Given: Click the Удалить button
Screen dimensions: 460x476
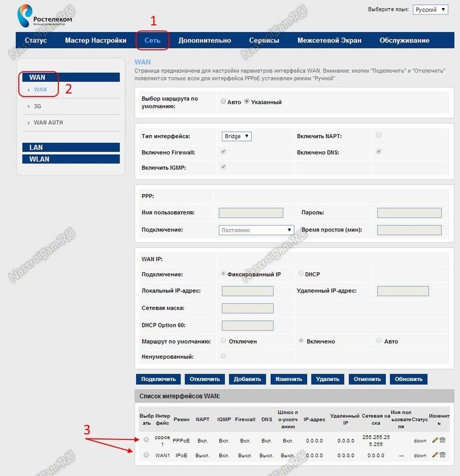Looking at the screenshot, I should pos(328,379).
